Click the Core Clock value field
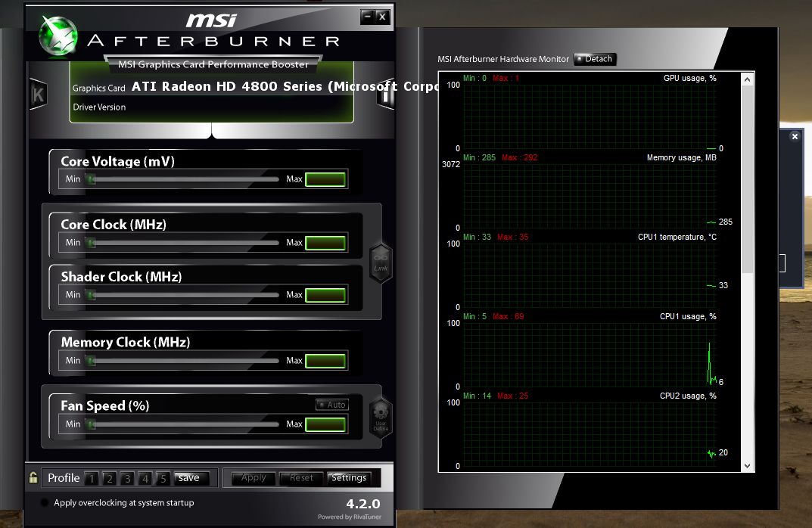This screenshot has height=528, width=812. tap(325, 243)
